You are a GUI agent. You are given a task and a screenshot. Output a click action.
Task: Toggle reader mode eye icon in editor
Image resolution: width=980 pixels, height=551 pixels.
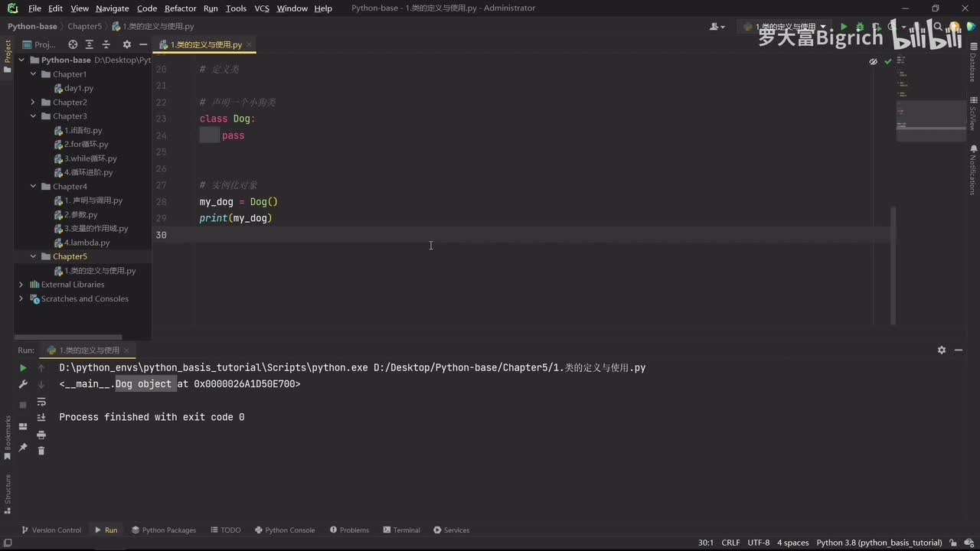pos(874,61)
